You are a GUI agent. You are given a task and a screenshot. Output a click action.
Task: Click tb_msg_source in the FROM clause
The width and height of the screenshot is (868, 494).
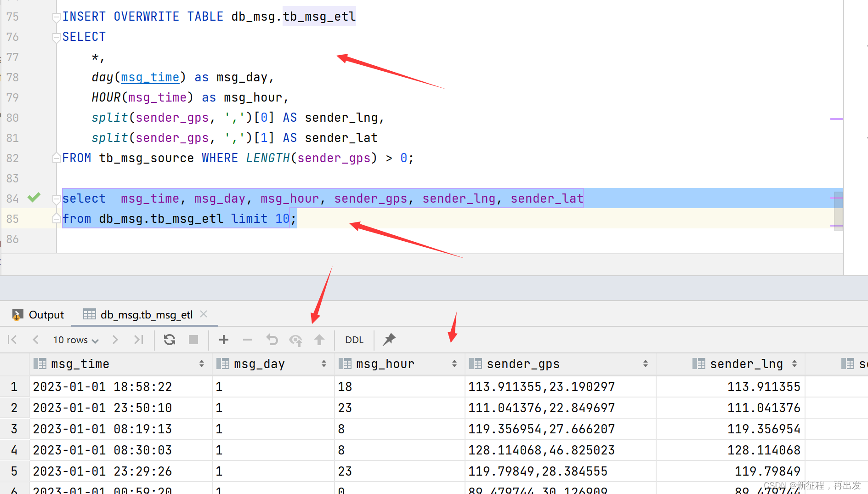click(147, 158)
